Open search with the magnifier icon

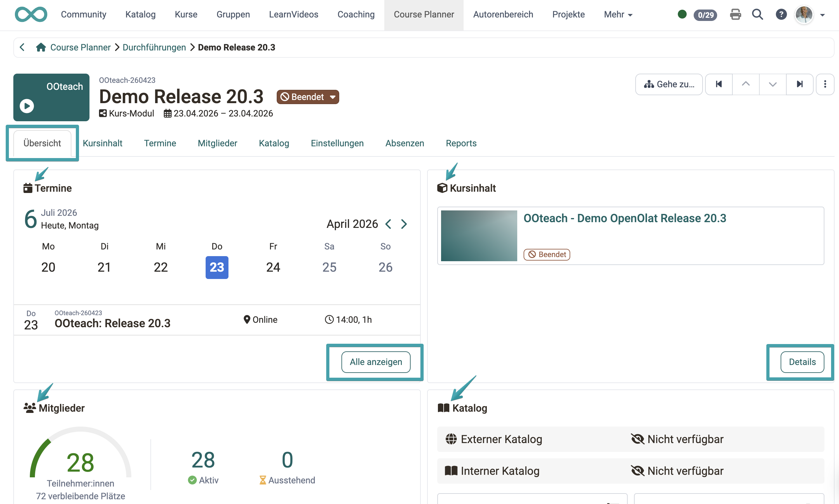(x=757, y=15)
